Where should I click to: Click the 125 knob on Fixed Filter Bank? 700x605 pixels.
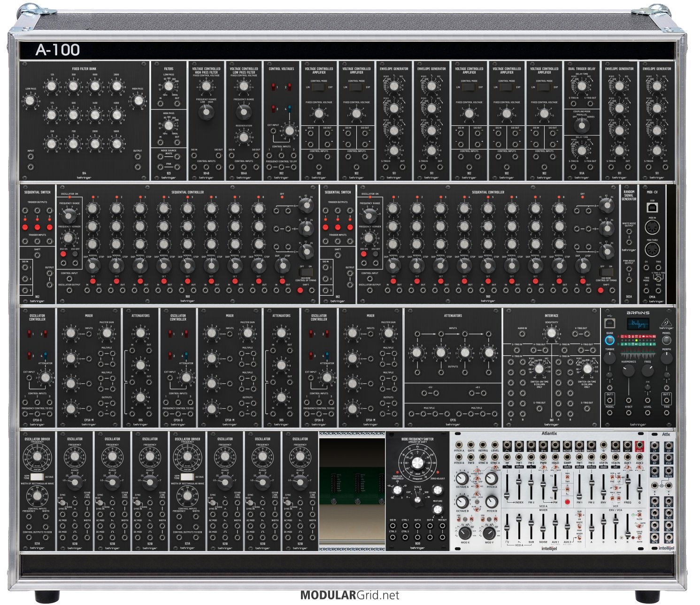(51, 86)
